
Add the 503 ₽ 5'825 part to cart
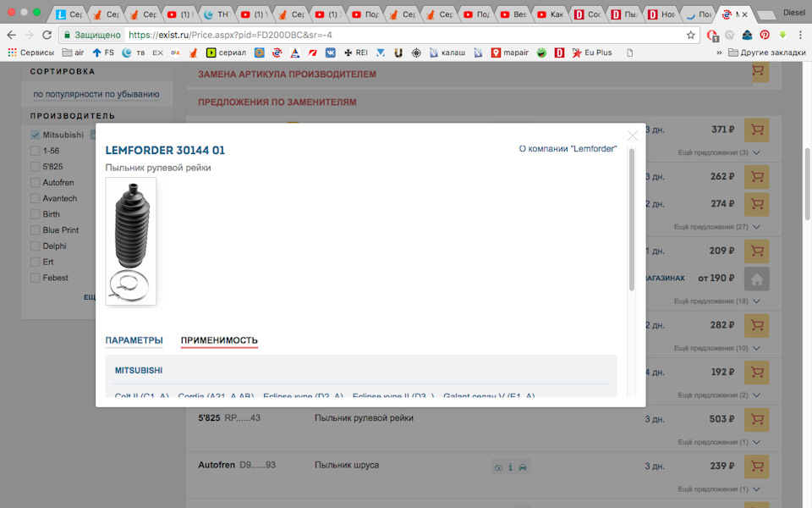tap(756, 419)
